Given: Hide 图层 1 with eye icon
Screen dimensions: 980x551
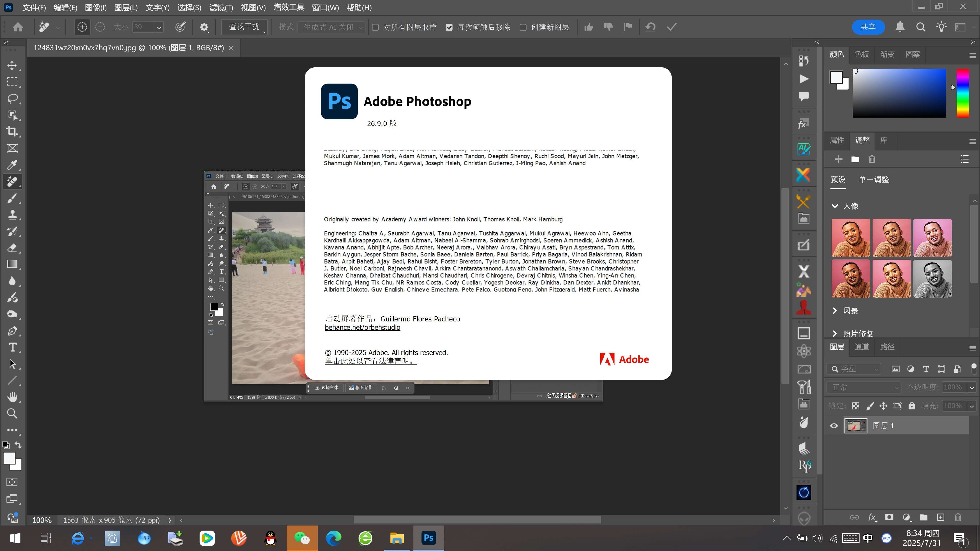Looking at the screenshot, I should (x=834, y=425).
